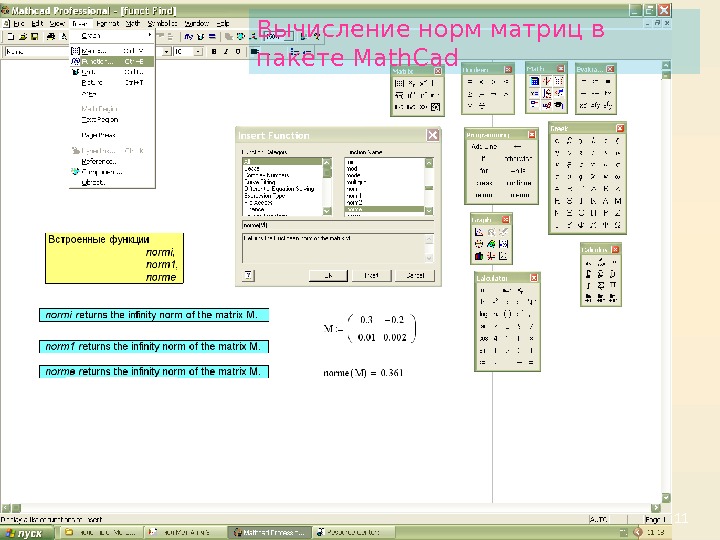Click the Symbolic keyword cap icon in the Math palette
Screen dimensions: 720x540
point(559,105)
